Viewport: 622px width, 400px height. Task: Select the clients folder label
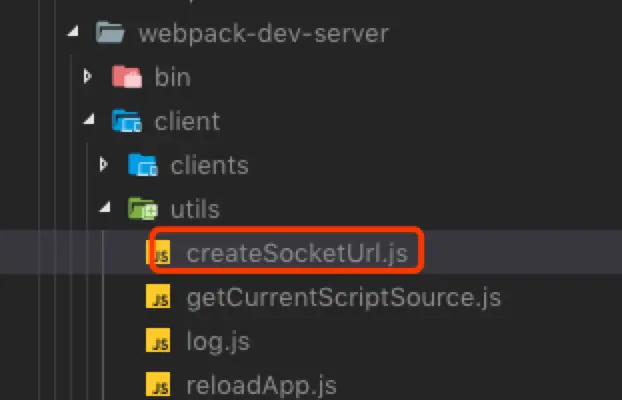point(209,165)
